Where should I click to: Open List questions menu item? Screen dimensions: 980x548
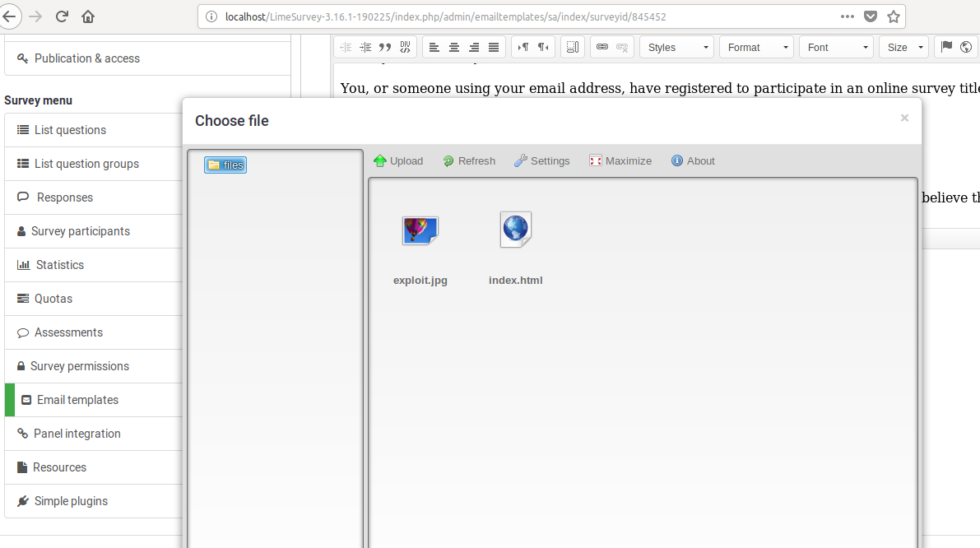click(x=94, y=130)
